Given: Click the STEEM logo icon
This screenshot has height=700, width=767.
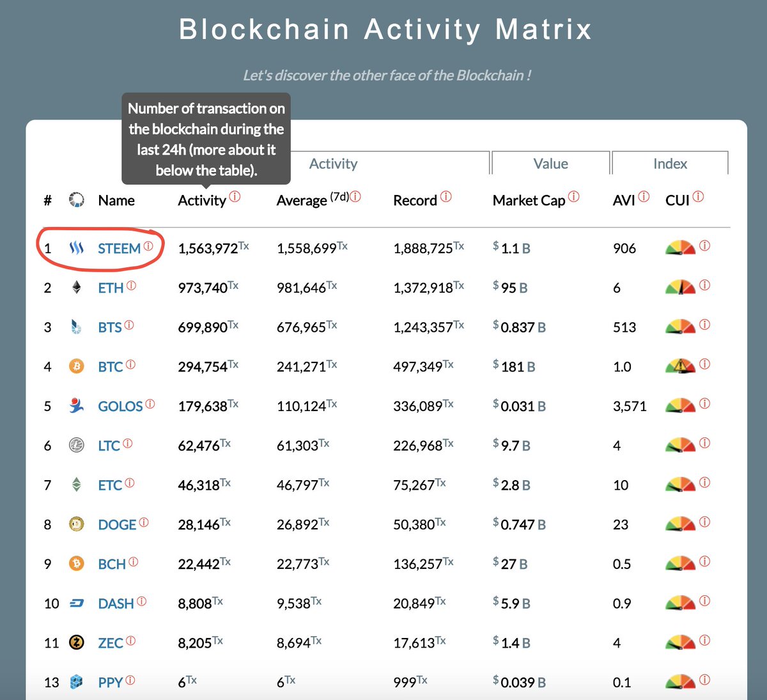Looking at the screenshot, I should coord(77,249).
